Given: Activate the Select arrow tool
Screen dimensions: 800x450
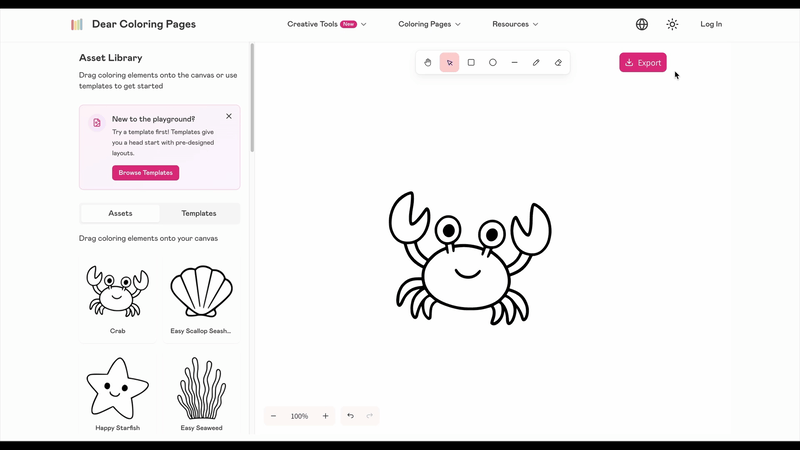Looking at the screenshot, I should pos(450,62).
